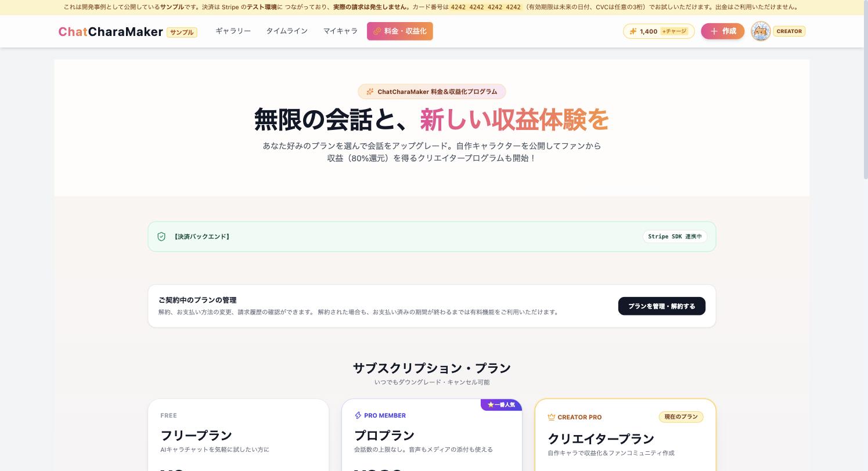The image size is (868, 471).
Task: Click the 作成 create button
Action: [x=722, y=31]
